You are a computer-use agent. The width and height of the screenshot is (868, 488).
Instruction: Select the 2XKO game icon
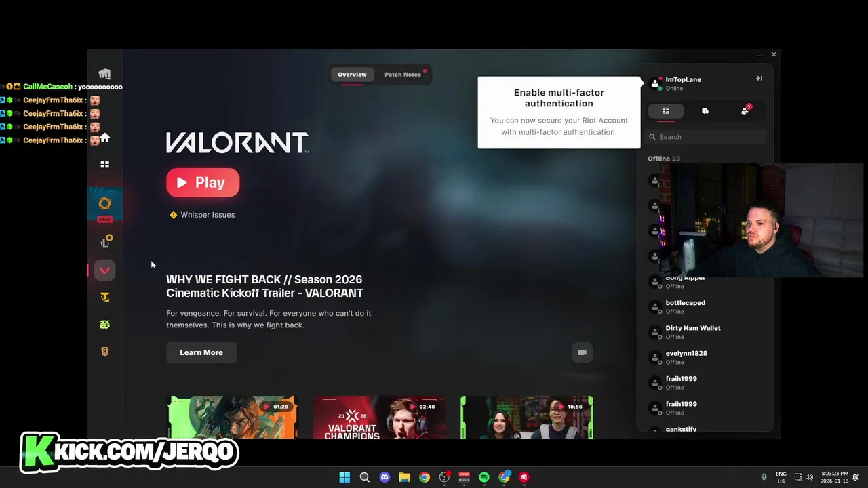(104, 324)
